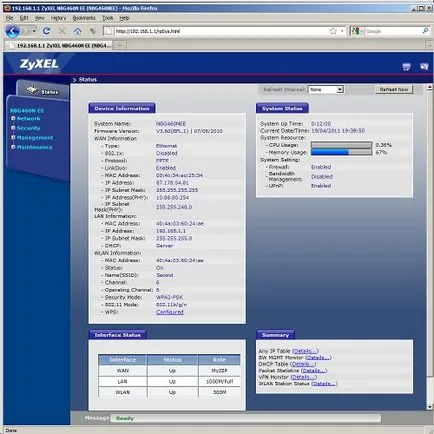This screenshot has width=434, height=434.
Task: Open the Refresh Interval dropdown
Action: tap(326, 89)
